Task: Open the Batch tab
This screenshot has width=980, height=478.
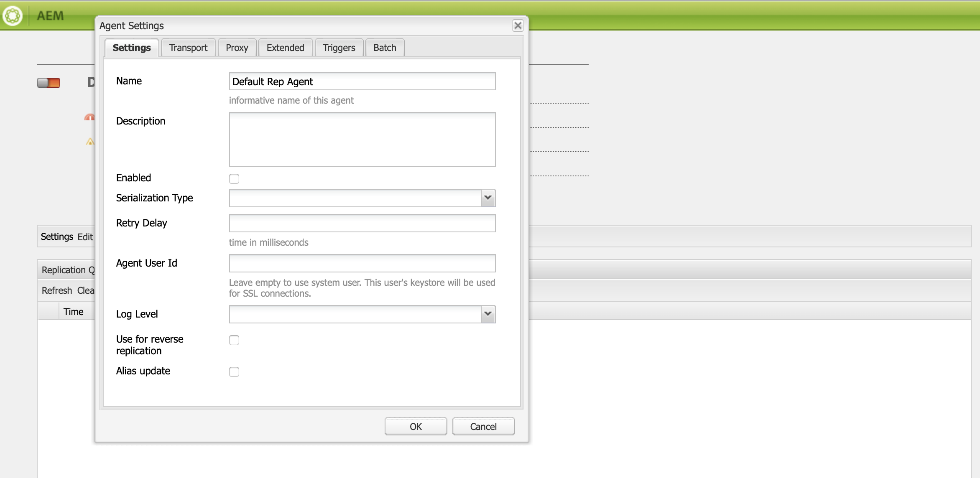Action: (385, 48)
